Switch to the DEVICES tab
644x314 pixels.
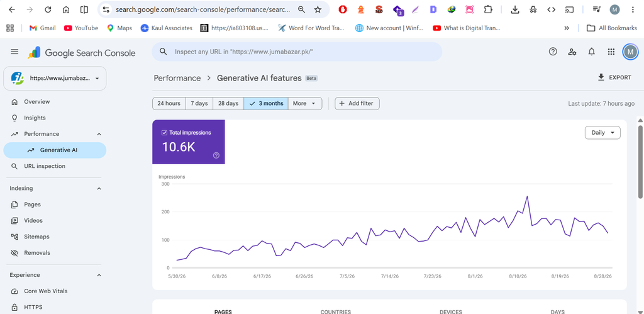click(x=450, y=311)
